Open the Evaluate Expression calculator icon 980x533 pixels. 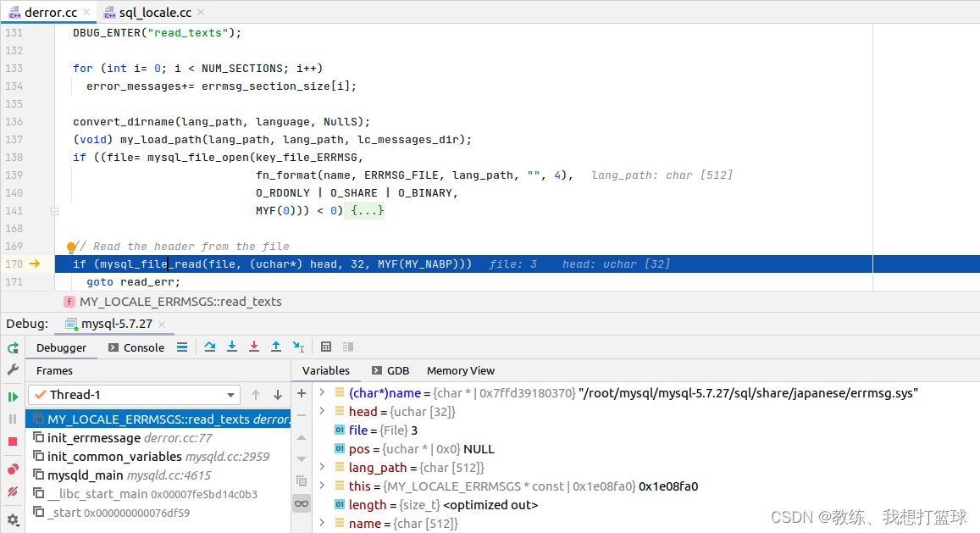point(325,347)
